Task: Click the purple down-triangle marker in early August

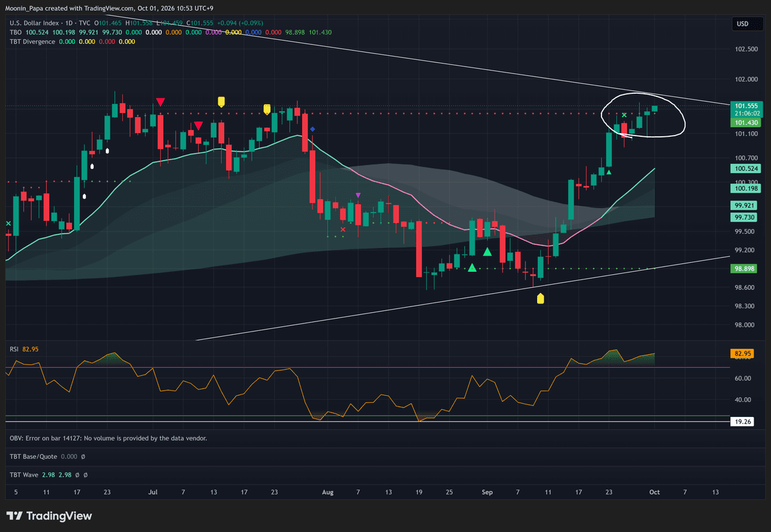Action: pos(359,195)
